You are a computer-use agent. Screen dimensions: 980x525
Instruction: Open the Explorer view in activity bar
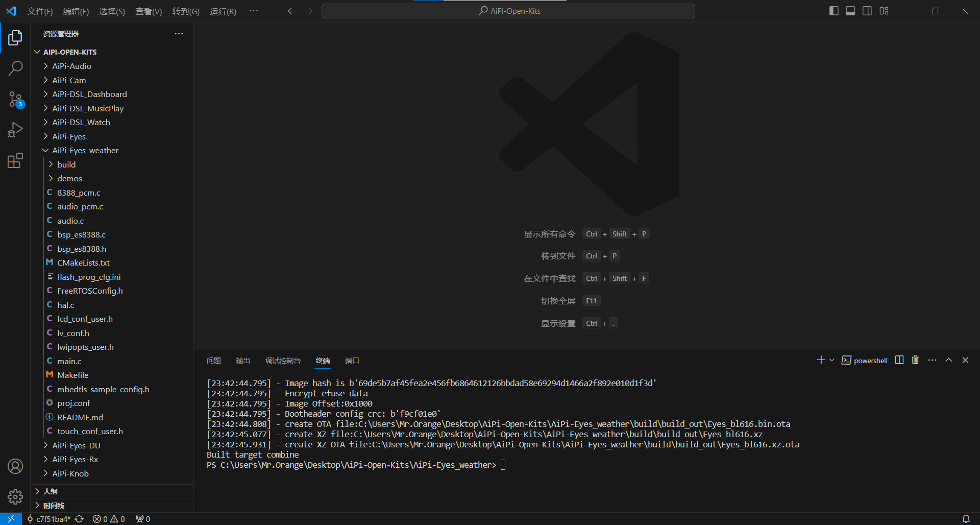point(15,38)
